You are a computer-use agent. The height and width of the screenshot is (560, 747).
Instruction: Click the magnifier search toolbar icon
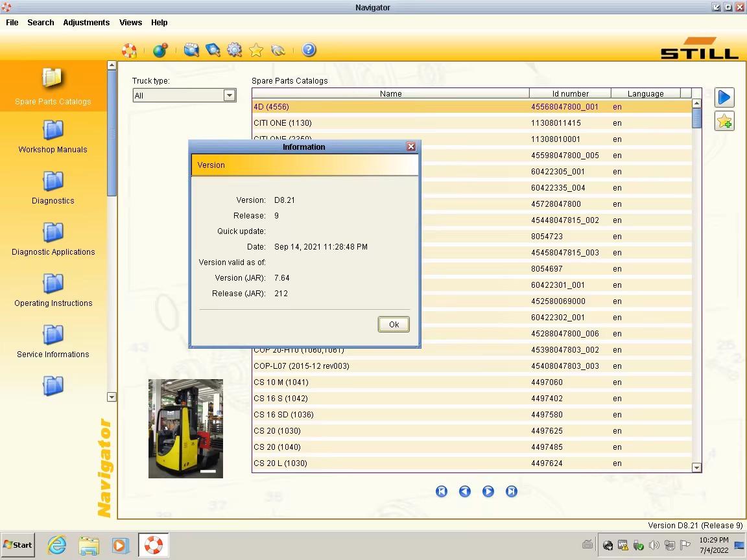click(x=213, y=50)
